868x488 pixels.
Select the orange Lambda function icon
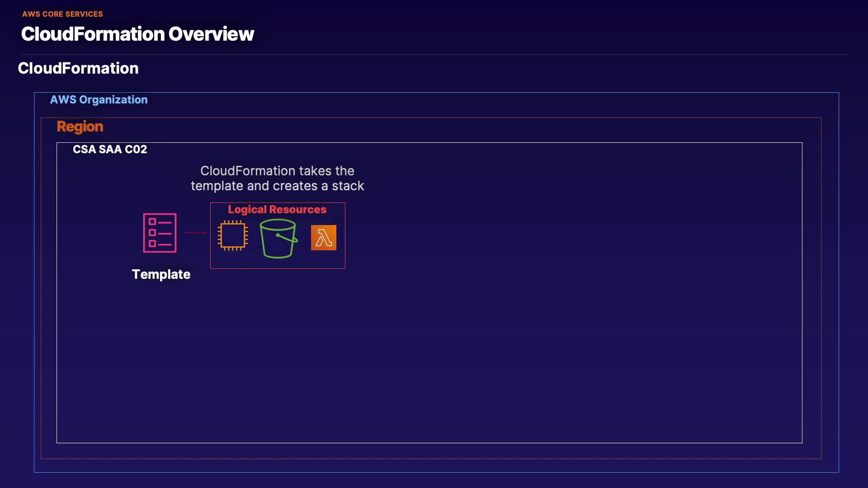pos(324,238)
